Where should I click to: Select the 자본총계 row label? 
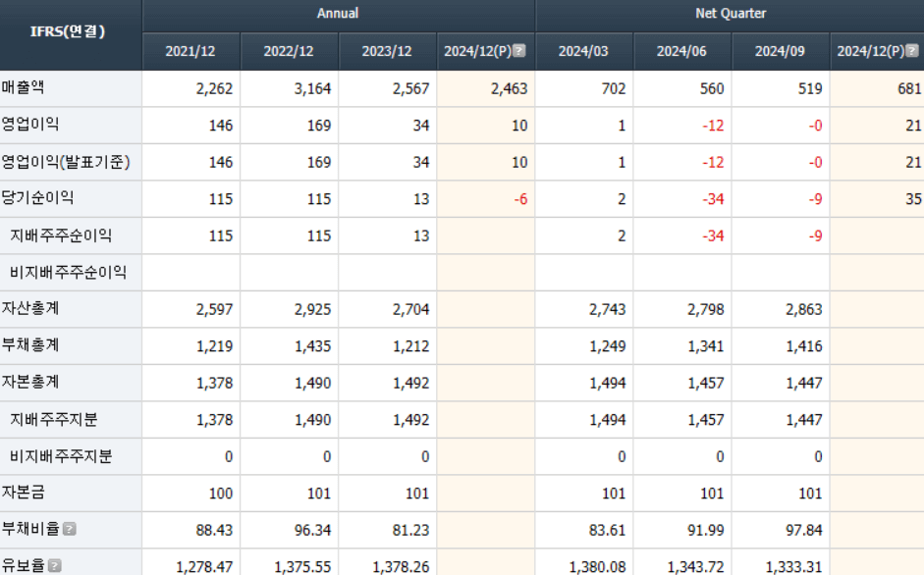point(30,382)
